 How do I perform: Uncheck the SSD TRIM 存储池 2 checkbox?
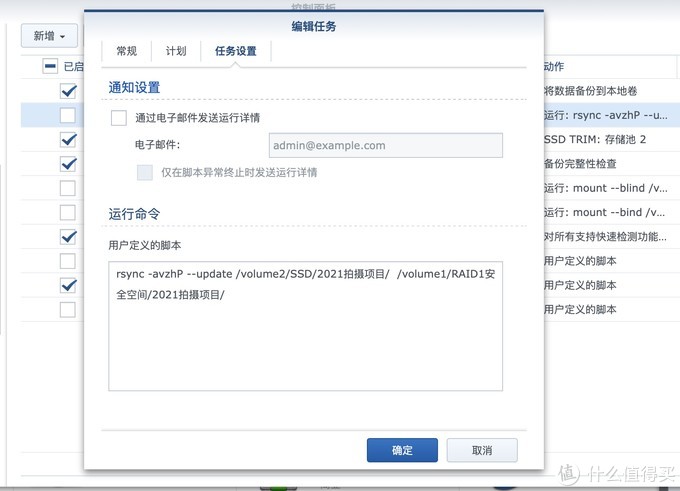[x=68, y=140]
